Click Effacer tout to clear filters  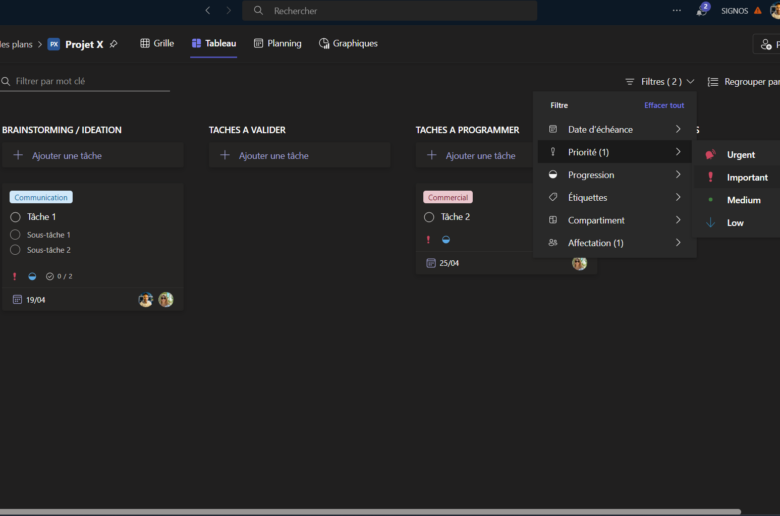click(x=664, y=105)
